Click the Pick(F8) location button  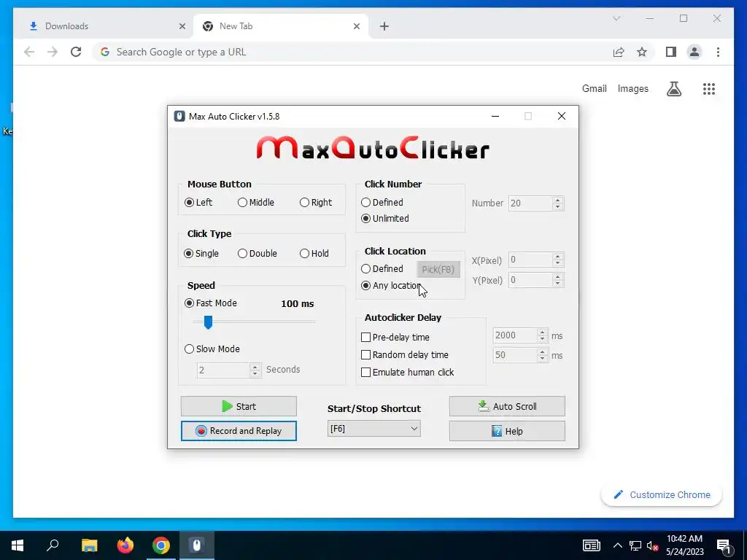pos(438,270)
